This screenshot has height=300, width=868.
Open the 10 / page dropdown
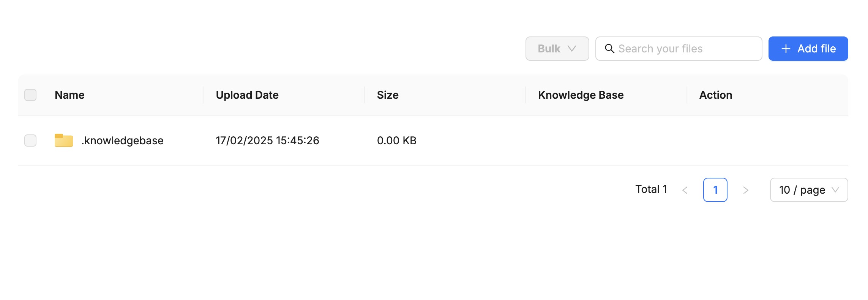(x=809, y=190)
